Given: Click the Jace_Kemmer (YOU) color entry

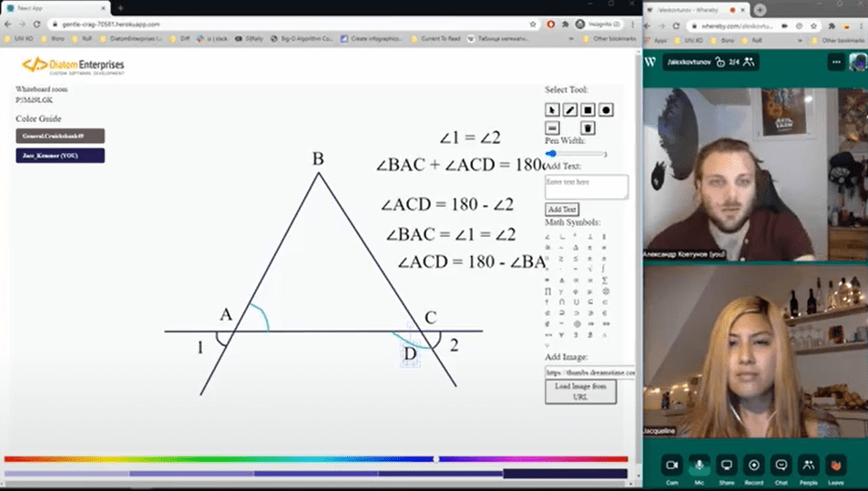Looking at the screenshot, I should tap(60, 156).
